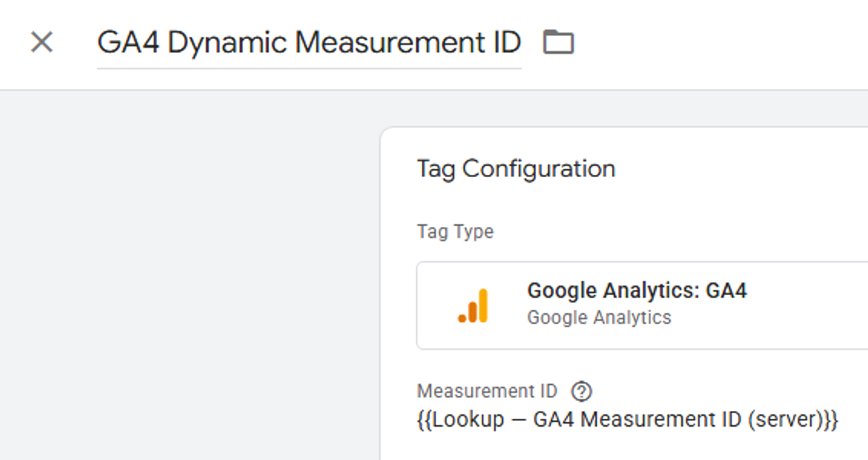The height and width of the screenshot is (460, 868).
Task: Click the Lookup GA4 Measurement ID variable value
Action: (x=628, y=420)
